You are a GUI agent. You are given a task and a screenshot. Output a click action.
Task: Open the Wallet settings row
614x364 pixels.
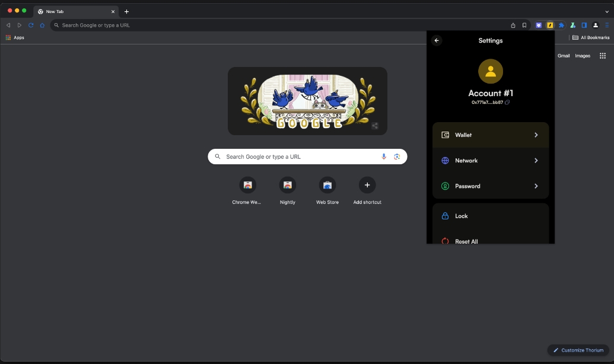[490, 135]
